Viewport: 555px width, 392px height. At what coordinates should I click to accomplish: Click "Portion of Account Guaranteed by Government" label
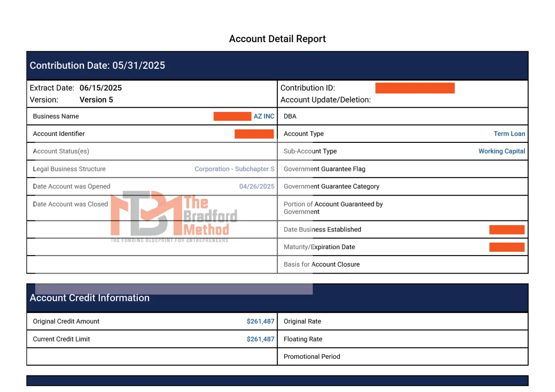333,208
